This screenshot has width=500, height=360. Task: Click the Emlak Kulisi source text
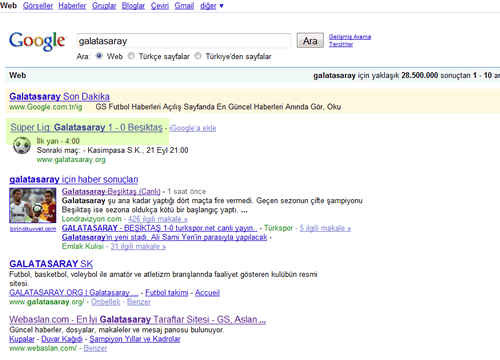[x=83, y=246]
